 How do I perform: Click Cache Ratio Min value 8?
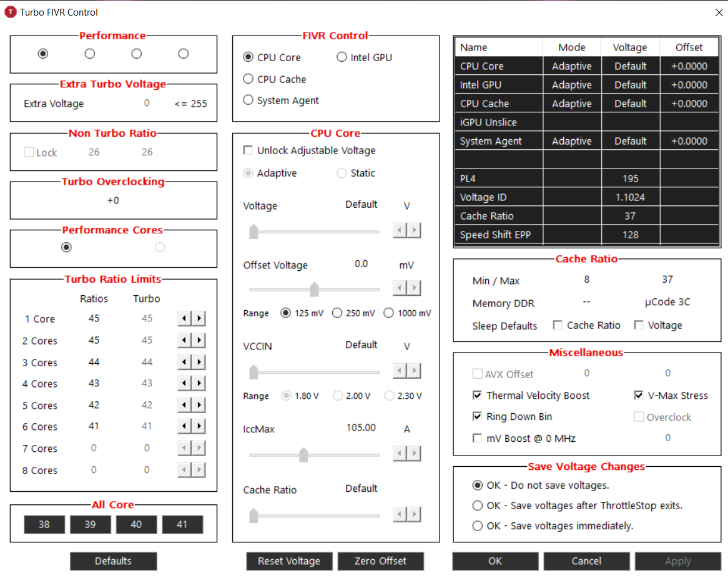coord(586,280)
